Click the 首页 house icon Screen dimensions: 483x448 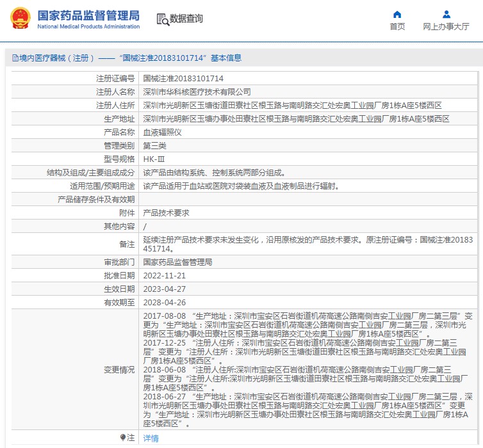coord(397,14)
